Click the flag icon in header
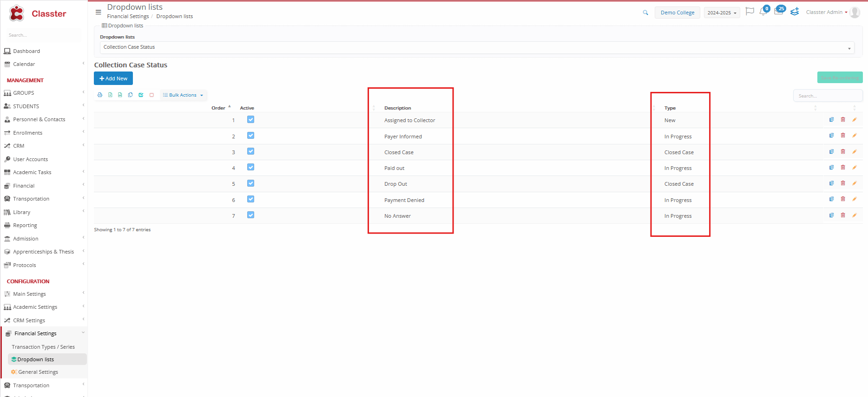 click(x=750, y=12)
